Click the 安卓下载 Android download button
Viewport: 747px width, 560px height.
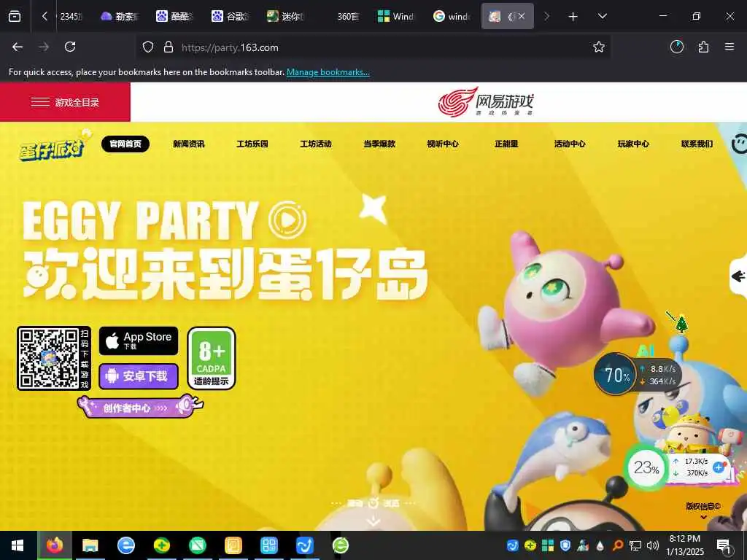coord(139,376)
